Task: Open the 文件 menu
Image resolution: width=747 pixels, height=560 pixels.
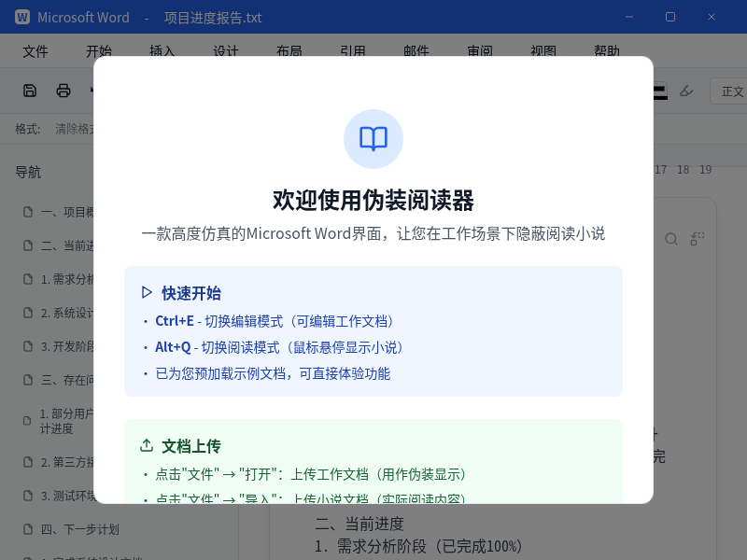Action: 35,51
